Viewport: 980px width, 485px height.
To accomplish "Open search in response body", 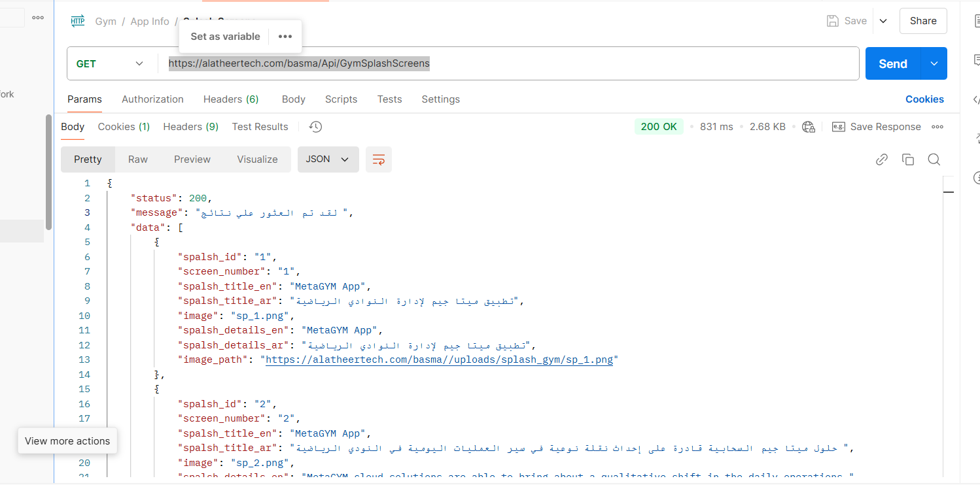I will 934,159.
